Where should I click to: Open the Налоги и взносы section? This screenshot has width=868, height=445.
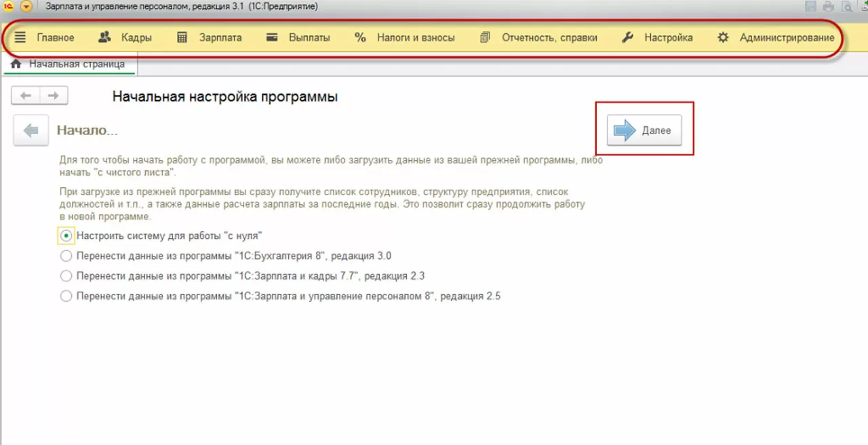[x=405, y=37]
